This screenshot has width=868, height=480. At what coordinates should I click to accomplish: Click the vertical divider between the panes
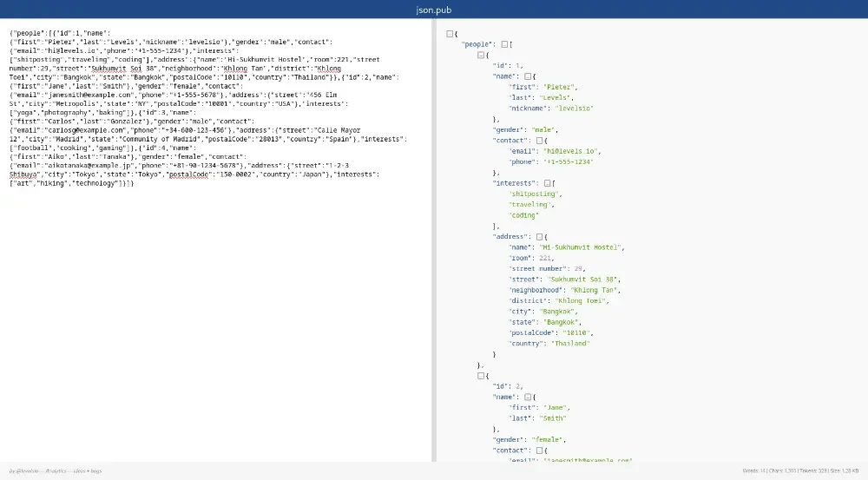434,243
